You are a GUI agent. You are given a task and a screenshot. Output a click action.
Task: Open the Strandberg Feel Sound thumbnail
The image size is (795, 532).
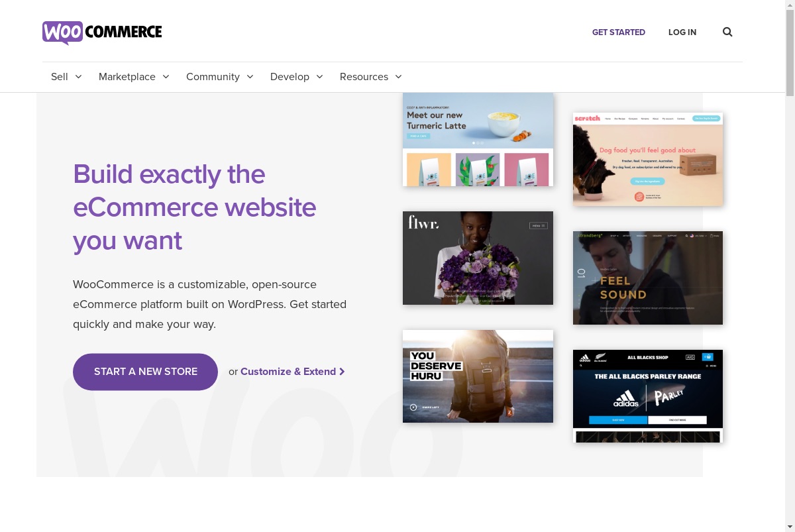point(648,278)
